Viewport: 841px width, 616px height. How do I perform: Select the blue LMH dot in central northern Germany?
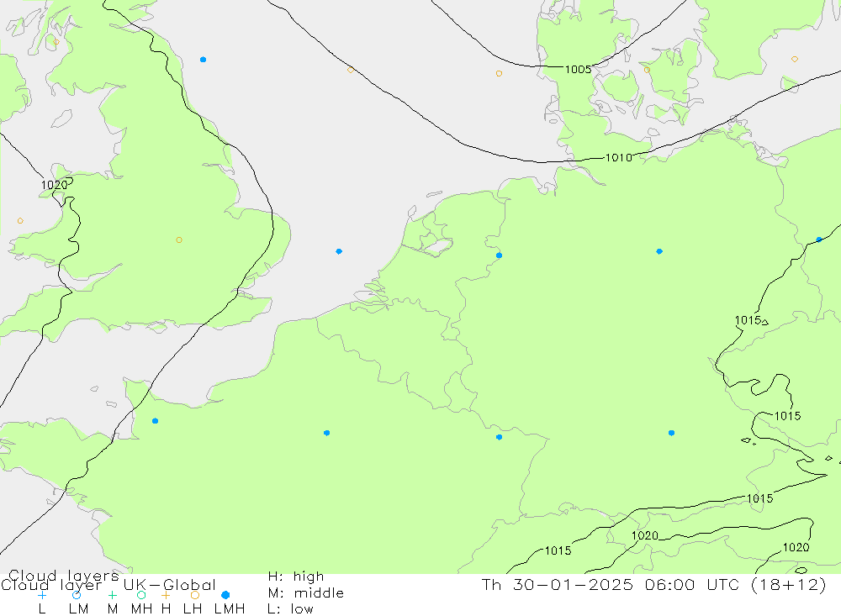coord(659,251)
